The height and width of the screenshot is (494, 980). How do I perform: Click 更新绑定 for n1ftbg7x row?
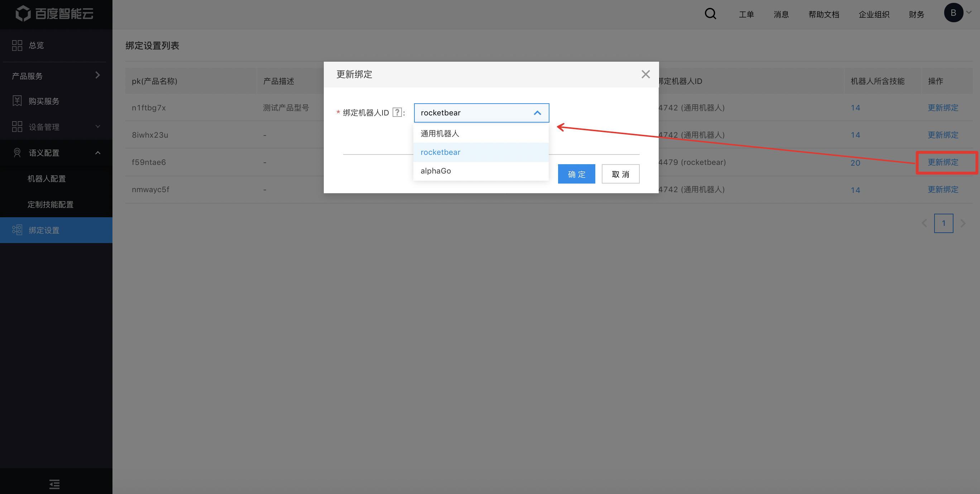click(x=943, y=108)
